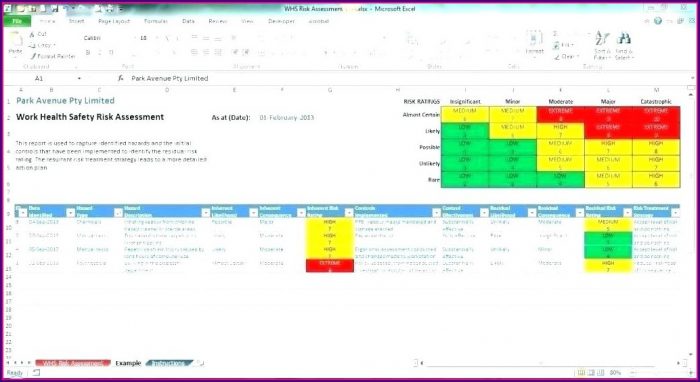Click the red EXTREME cell under Catastrophic, Almost Certain
700x382 pixels.
(656, 114)
